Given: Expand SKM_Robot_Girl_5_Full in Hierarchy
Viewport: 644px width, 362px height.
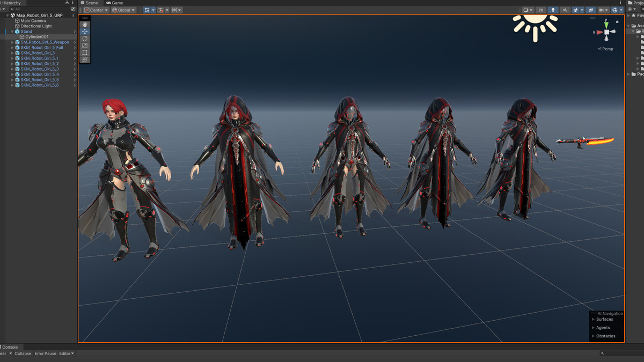Looking at the screenshot, I should [x=12, y=48].
